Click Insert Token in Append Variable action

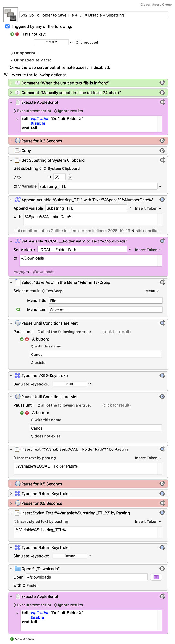pyautogui.click(x=148, y=208)
